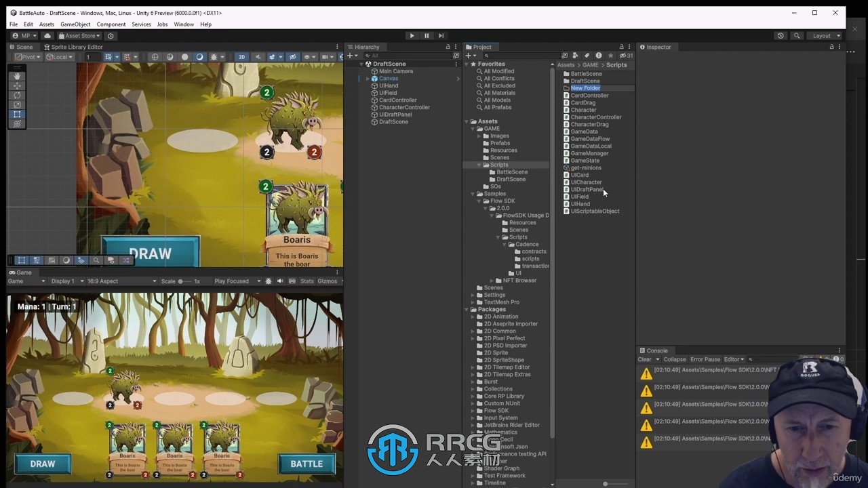Expand the Images folder in Project tree
The width and height of the screenshot is (868, 488).
pyautogui.click(x=479, y=136)
